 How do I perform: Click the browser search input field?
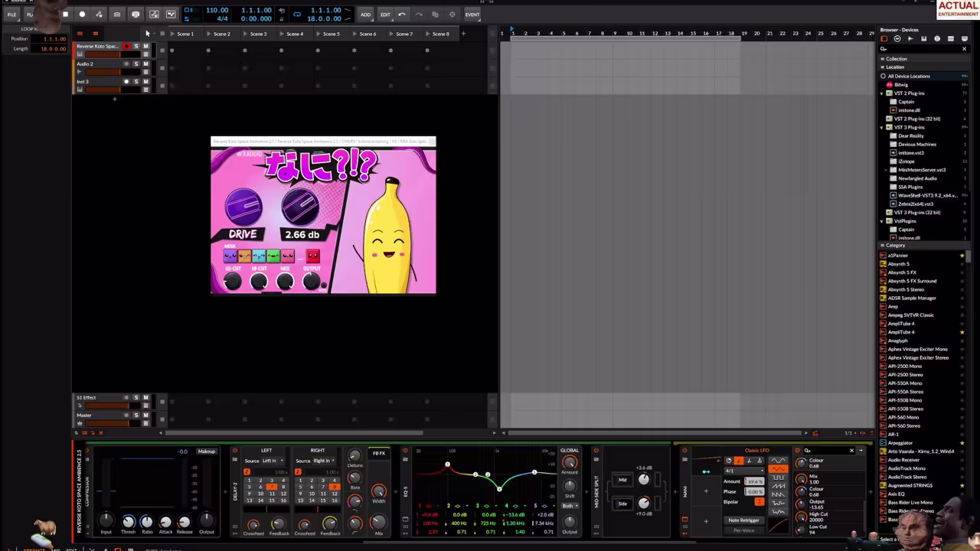click(923, 49)
